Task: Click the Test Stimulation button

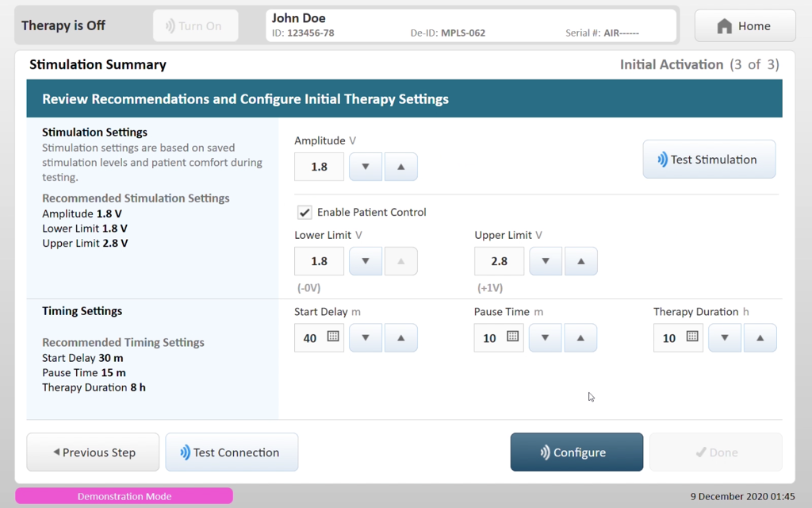Action: pos(709,160)
